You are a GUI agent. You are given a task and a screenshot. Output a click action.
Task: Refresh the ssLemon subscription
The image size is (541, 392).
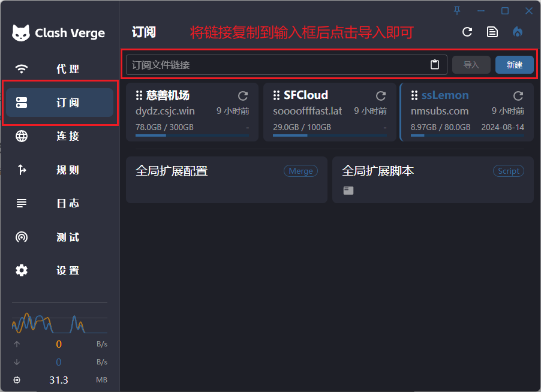[518, 96]
